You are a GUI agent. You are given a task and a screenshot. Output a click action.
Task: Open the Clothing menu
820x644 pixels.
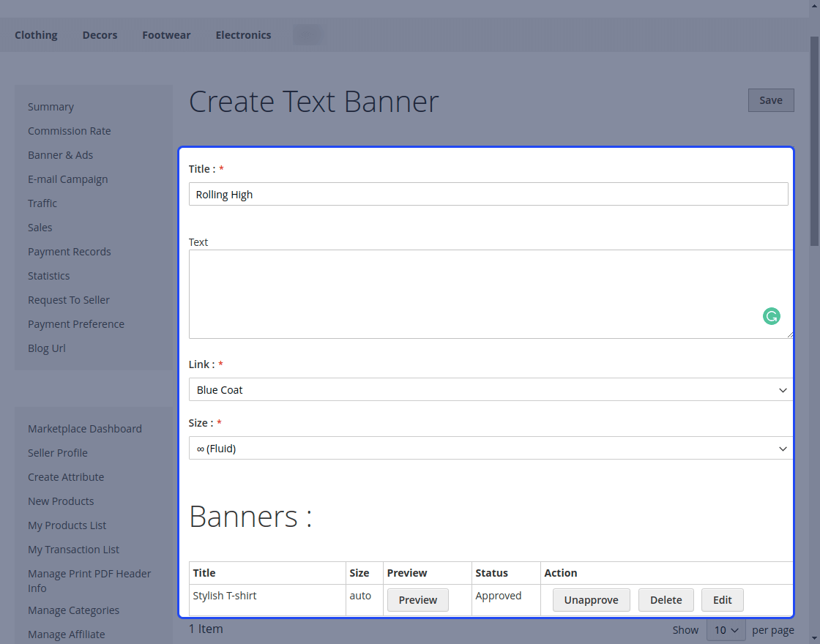tap(36, 35)
